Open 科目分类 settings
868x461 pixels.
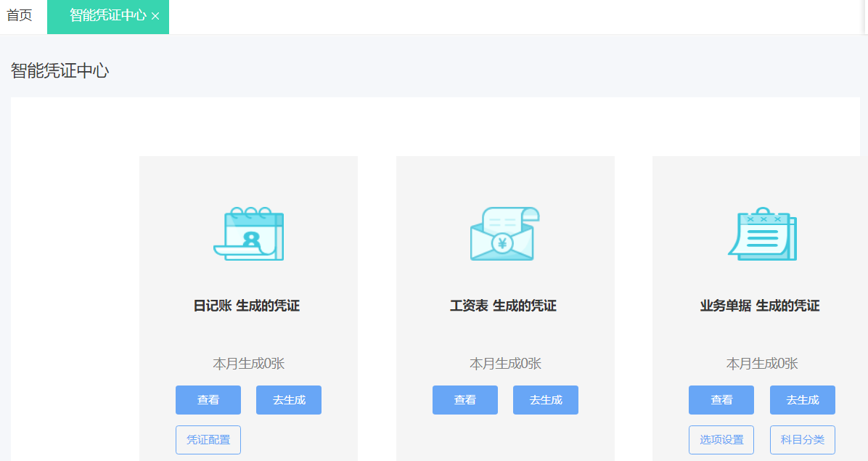pos(802,439)
